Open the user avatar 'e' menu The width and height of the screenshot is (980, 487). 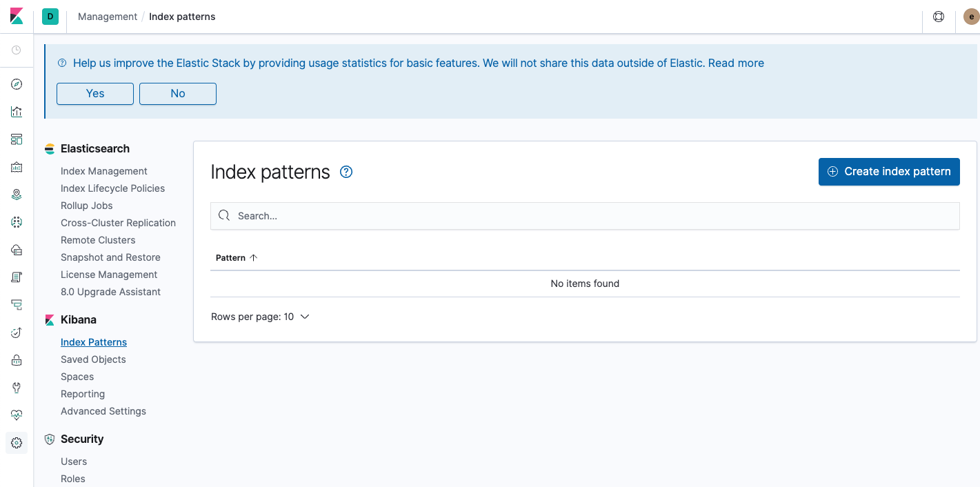click(x=971, y=17)
